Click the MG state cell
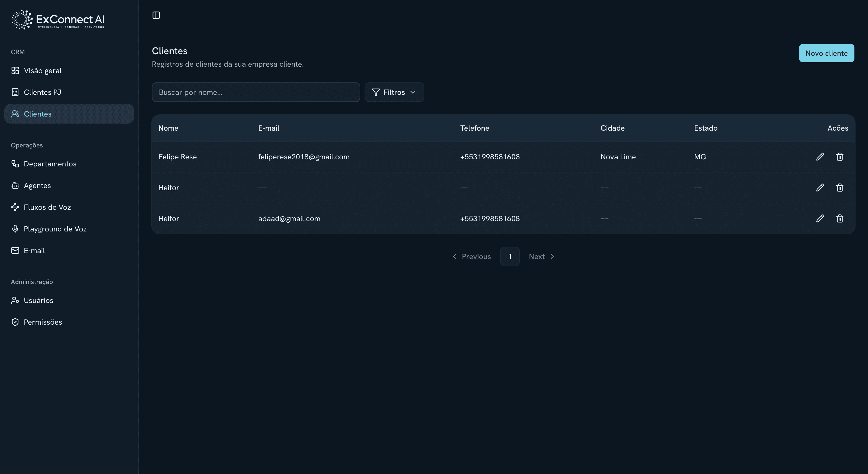This screenshot has width=868, height=474. [x=700, y=157]
